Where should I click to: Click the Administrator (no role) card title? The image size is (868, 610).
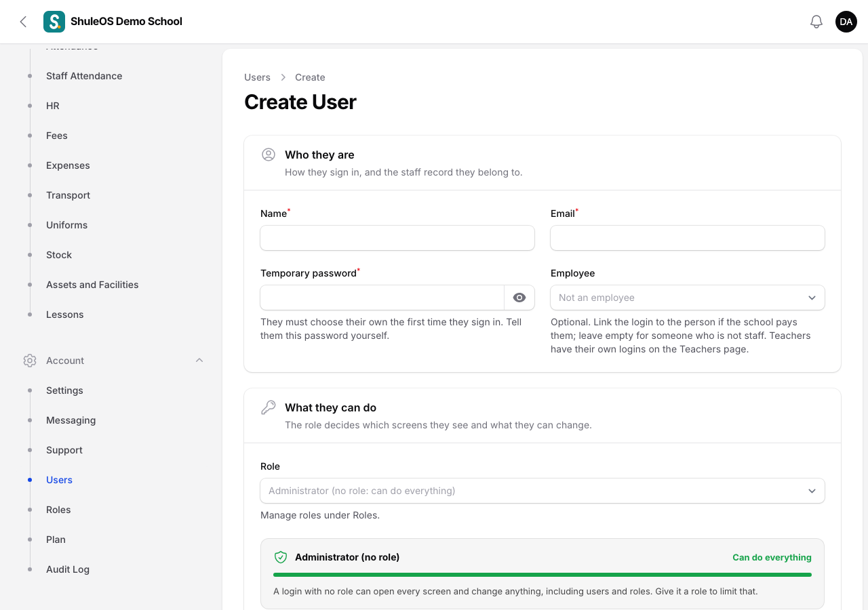pos(347,557)
